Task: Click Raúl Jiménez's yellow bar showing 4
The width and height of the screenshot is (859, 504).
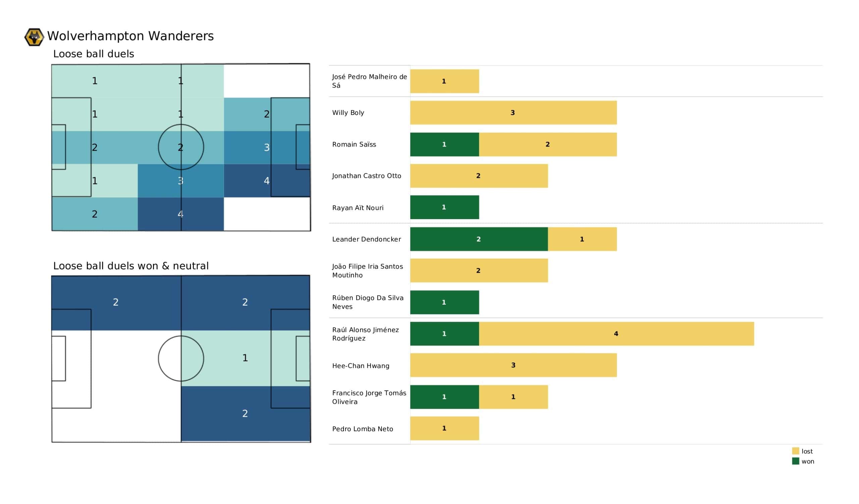Action: [x=616, y=334]
